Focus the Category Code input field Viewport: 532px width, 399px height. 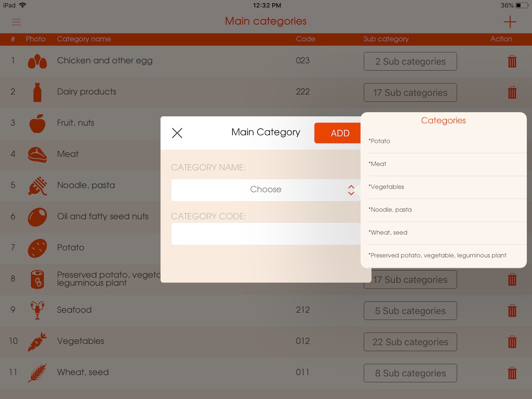(265, 234)
